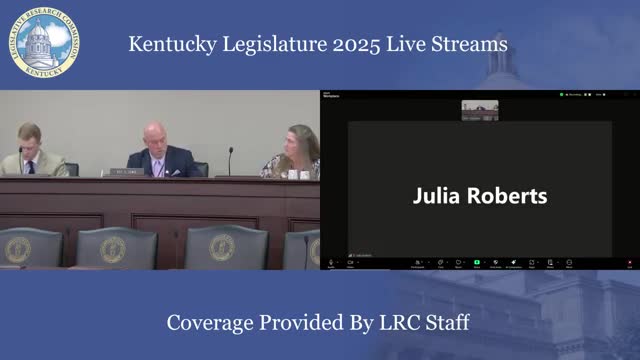Expand the caret next to Chat
Screen dimensions: 640x360
(447, 262)
